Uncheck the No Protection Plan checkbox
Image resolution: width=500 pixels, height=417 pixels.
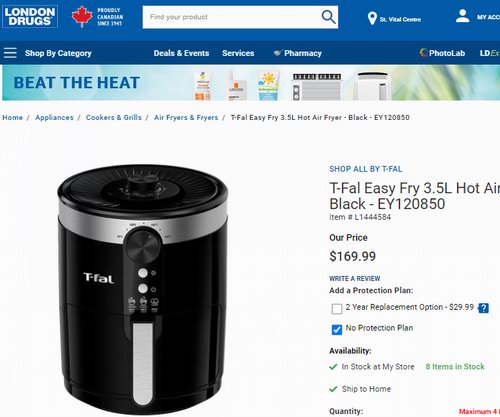click(x=337, y=330)
